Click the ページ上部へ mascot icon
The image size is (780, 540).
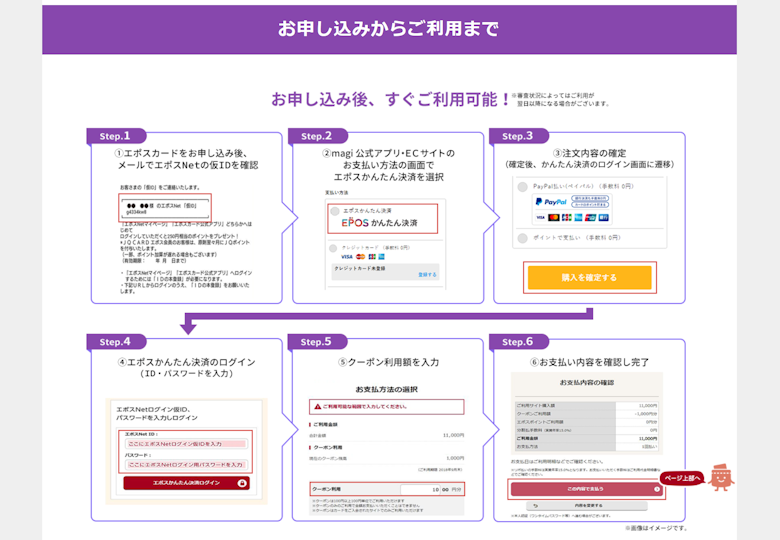coord(722,478)
